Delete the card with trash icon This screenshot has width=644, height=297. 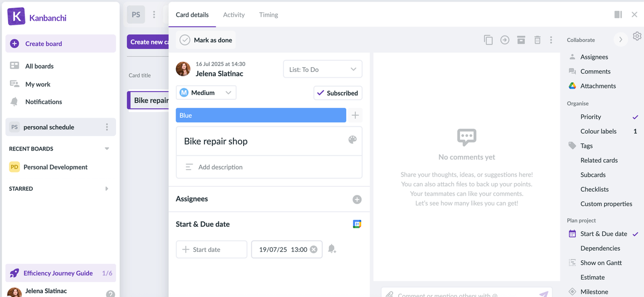(537, 40)
